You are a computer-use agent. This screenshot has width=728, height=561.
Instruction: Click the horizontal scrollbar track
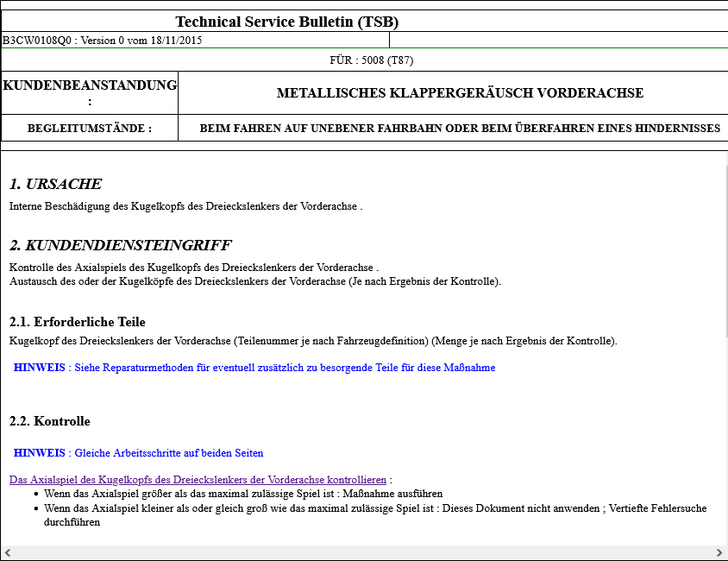pyautogui.click(x=362, y=552)
